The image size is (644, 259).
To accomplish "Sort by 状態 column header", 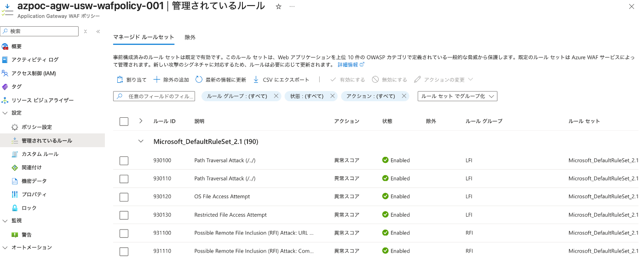I will click(387, 121).
